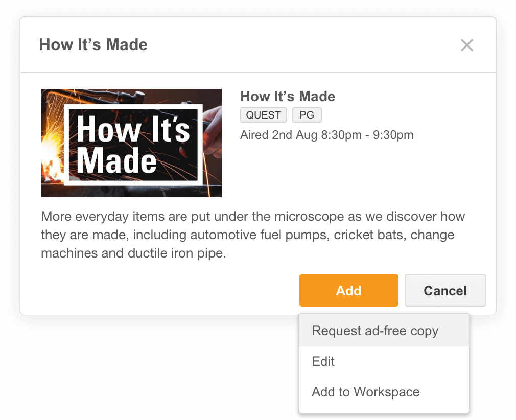
Task: Click the programme description paragraph
Action: click(x=253, y=235)
